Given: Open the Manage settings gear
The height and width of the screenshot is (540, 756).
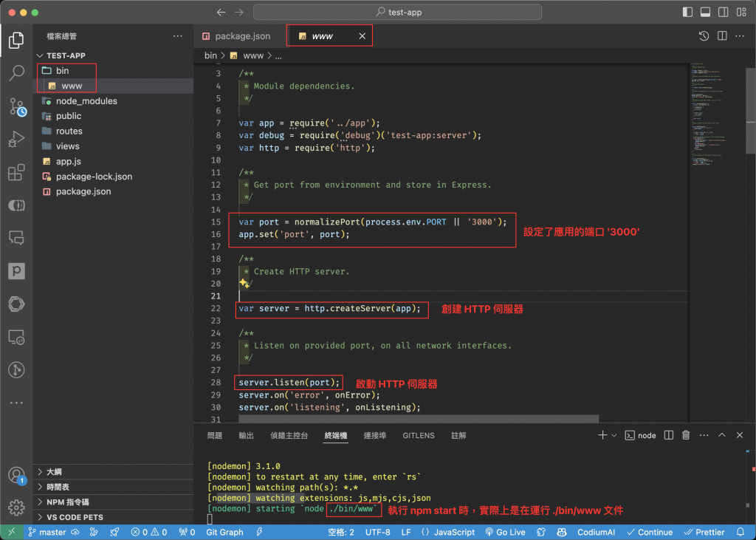Looking at the screenshot, I should point(16,507).
